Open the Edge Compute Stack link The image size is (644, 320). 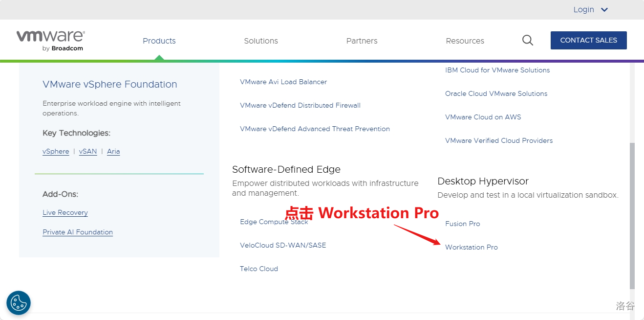(x=274, y=222)
